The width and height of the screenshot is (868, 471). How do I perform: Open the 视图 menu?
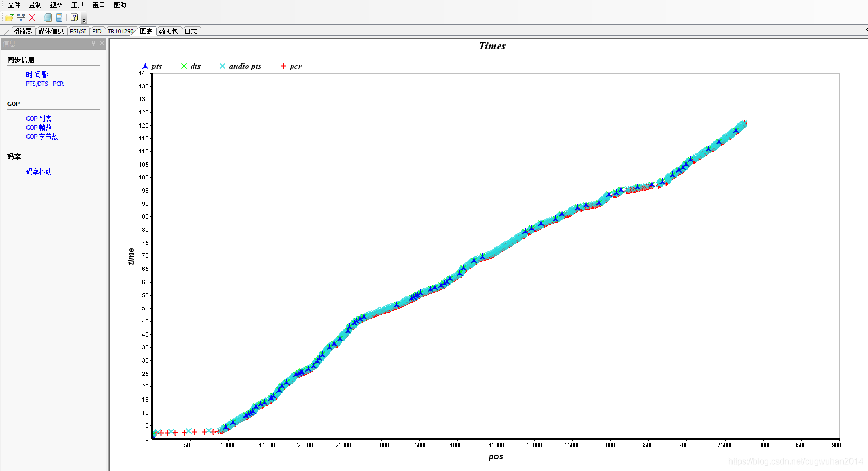(x=56, y=5)
